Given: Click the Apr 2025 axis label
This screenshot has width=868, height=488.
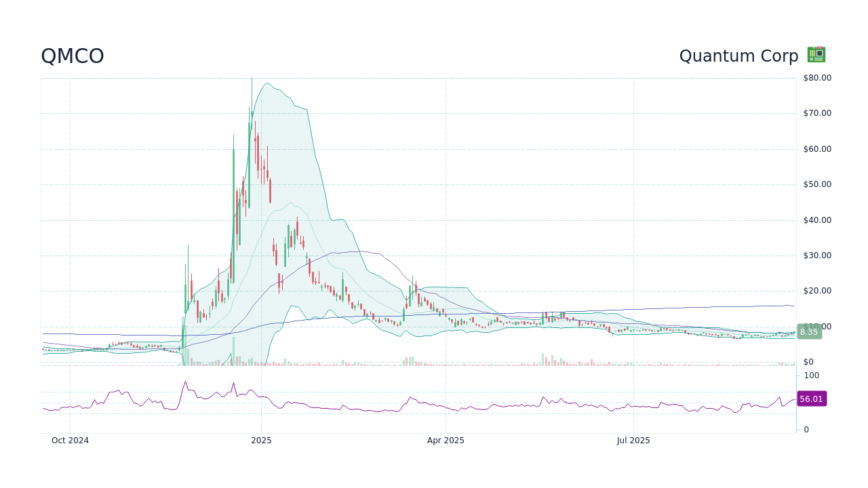Looking at the screenshot, I should click(x=446, y=441).
